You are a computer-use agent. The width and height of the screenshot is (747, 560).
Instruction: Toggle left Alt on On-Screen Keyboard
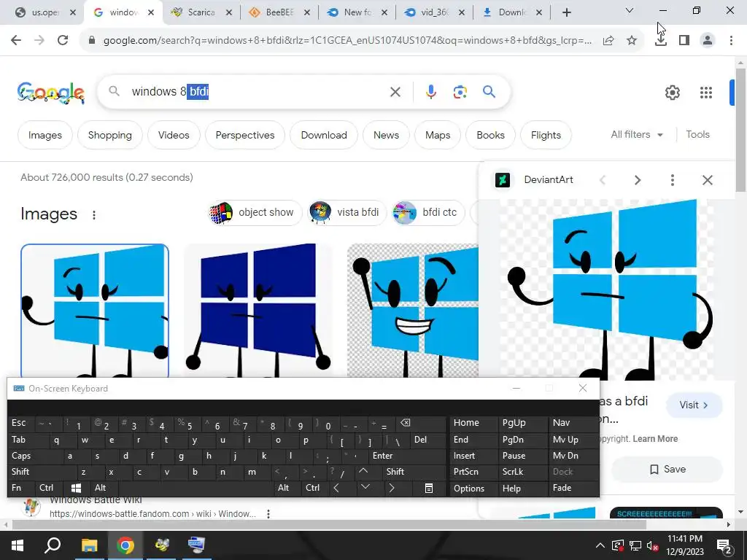(104, 488)
